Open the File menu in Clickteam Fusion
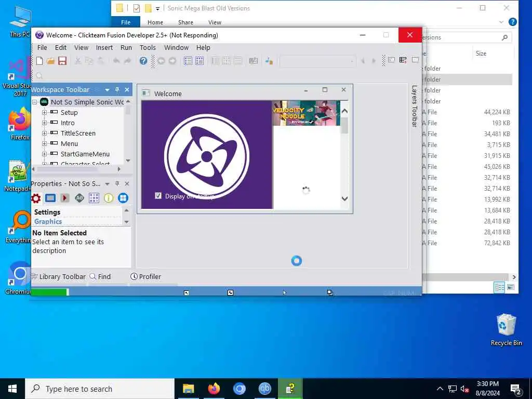The image size is (532, 399). point(42,47)
